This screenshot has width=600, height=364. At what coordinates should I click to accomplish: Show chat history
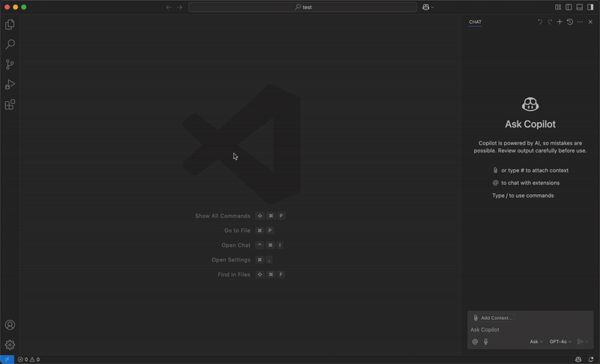click(x=570, y=22)
